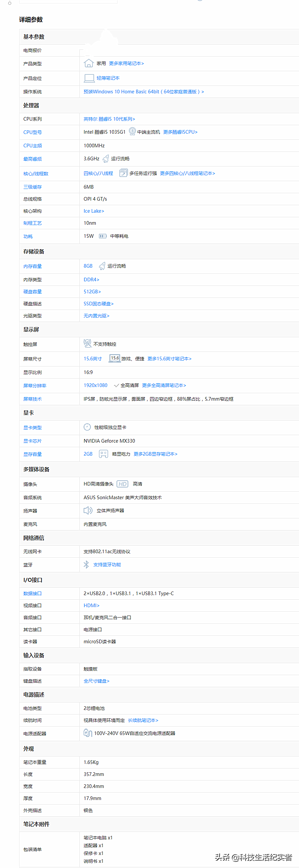Open the 1920x1080 resolution link
This screenshot has height=868, width=299.
tap(95, 385)
